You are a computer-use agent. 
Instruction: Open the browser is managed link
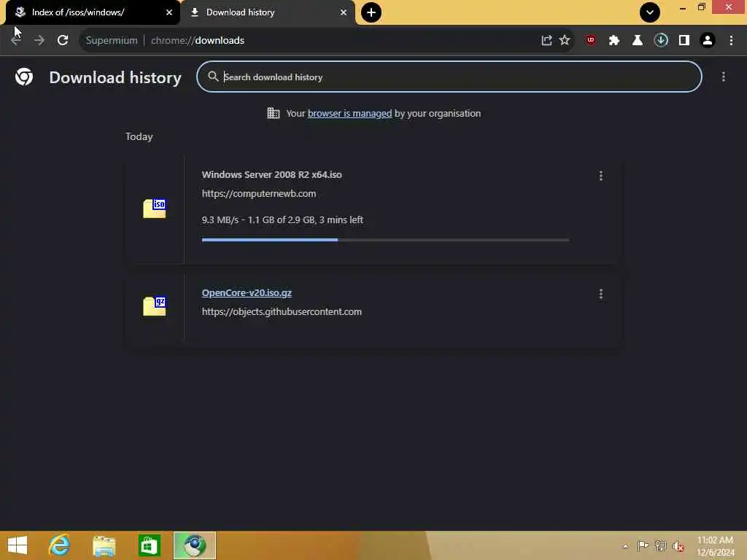pos(349,113)
